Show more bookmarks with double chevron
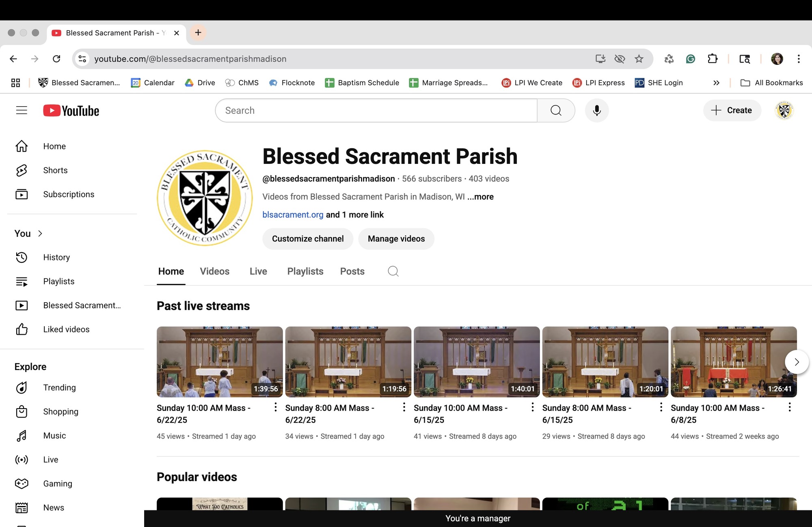This screenshot has width=812, height=527. (716, 83)
